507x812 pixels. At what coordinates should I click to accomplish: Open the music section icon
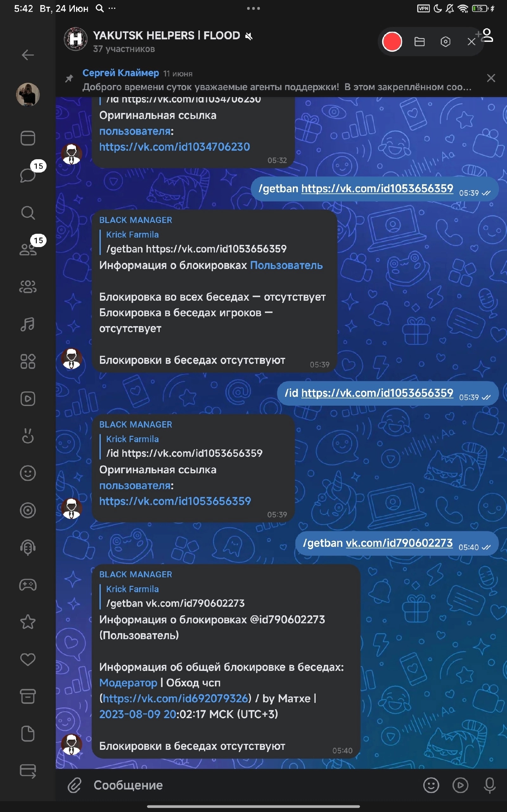(x=28, y=324)
